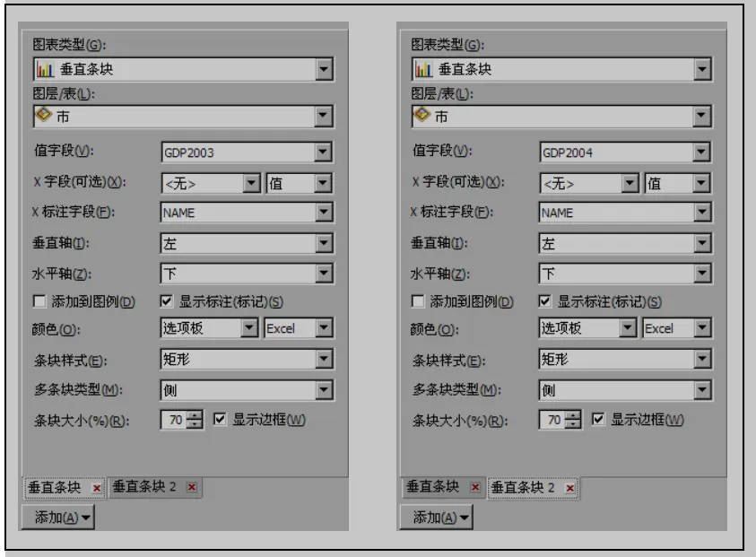Expand layer/table dropdown in left panel
Screen dimensions: 756x557
click(324, 117)
